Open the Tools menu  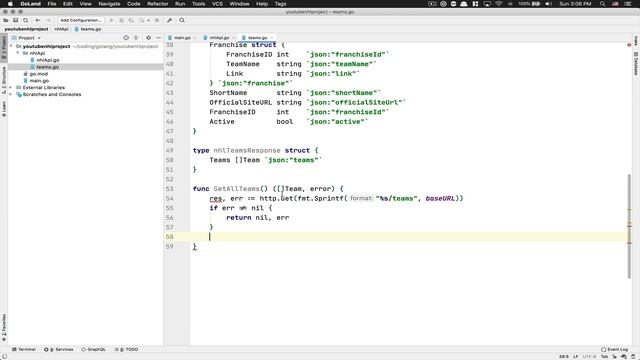(198, 4)
